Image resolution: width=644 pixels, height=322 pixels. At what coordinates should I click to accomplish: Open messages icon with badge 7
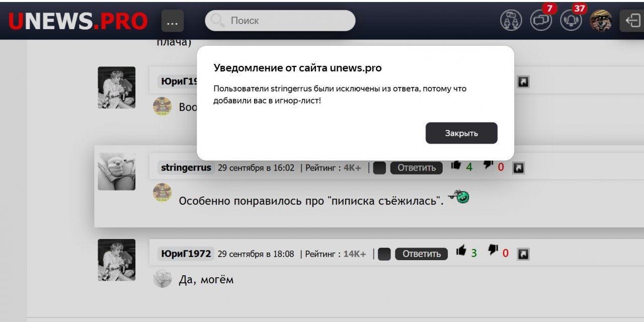541,21
